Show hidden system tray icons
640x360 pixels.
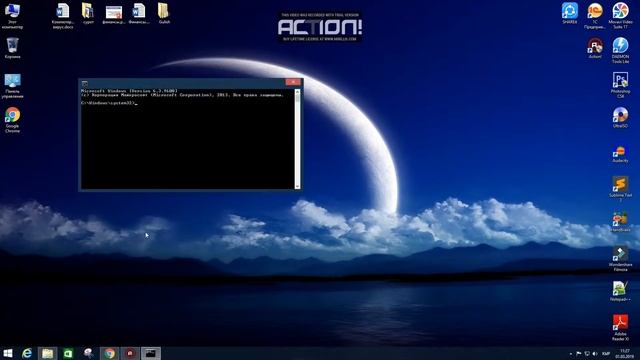pos(571,353)
